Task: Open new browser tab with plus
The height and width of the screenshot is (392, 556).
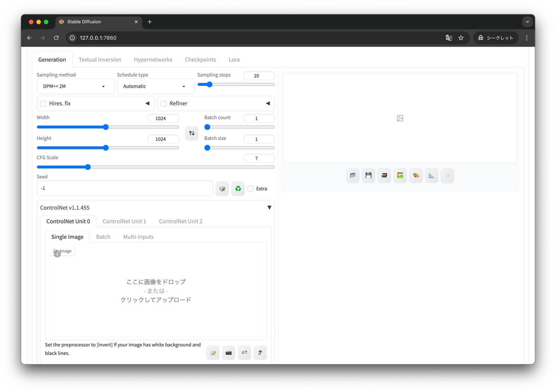Action: coord(150,22)
